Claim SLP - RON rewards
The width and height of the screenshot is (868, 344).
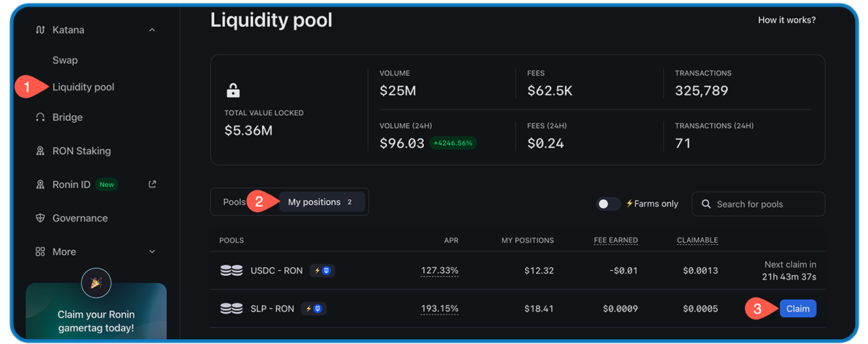point(798,309)
